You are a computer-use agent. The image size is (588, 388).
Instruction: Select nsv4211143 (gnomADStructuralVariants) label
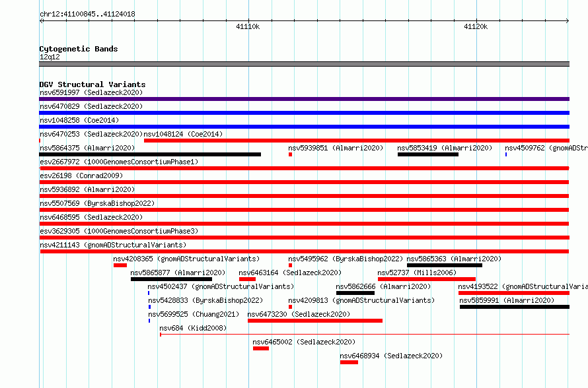pos(113,245)
